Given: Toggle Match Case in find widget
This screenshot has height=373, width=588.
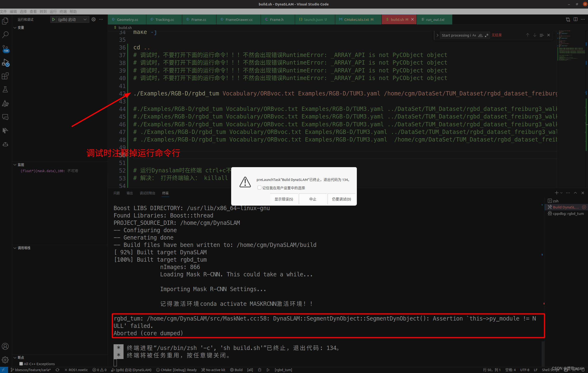Looking at the screenshot, I should click(x=474, y=35).
